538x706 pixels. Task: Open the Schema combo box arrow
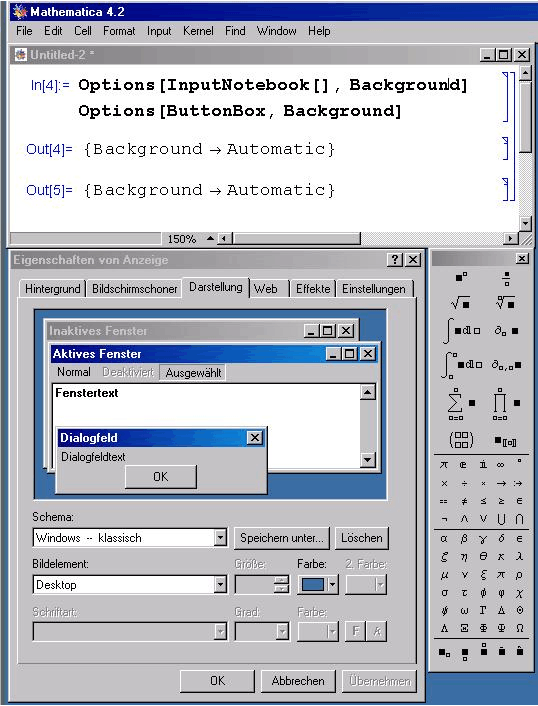point(220,537)
